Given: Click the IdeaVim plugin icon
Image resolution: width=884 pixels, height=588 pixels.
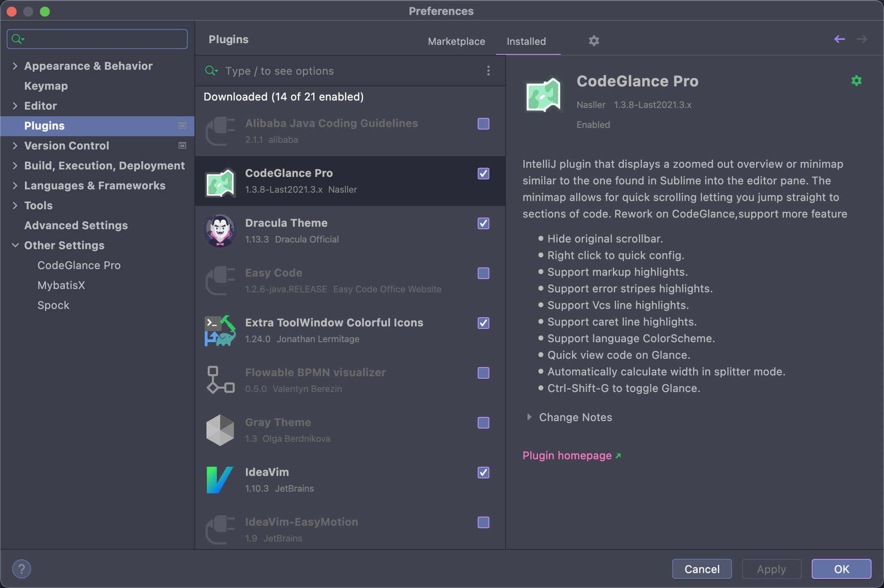Looking at the screenshot, I should (x=220, y=479).
